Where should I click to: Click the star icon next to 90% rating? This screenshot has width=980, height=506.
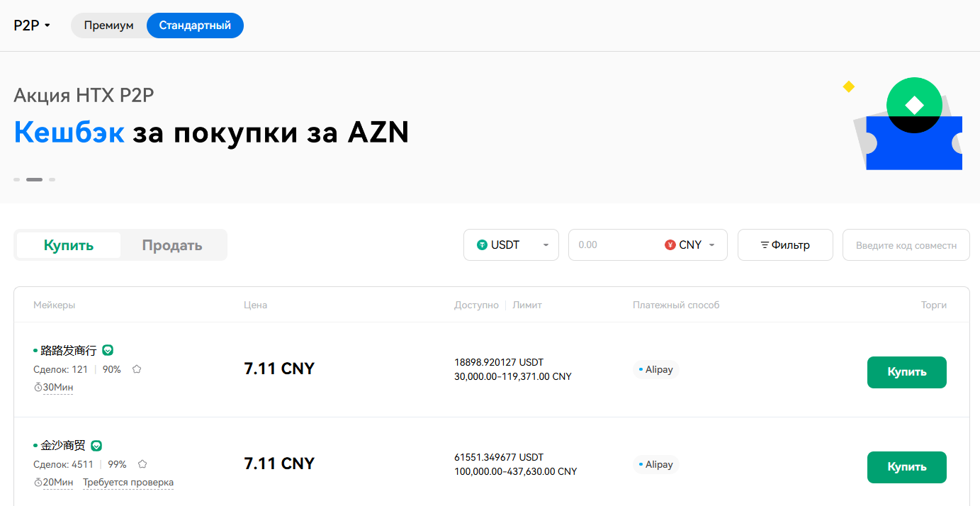pyautogui.click(x=137, y=369)
